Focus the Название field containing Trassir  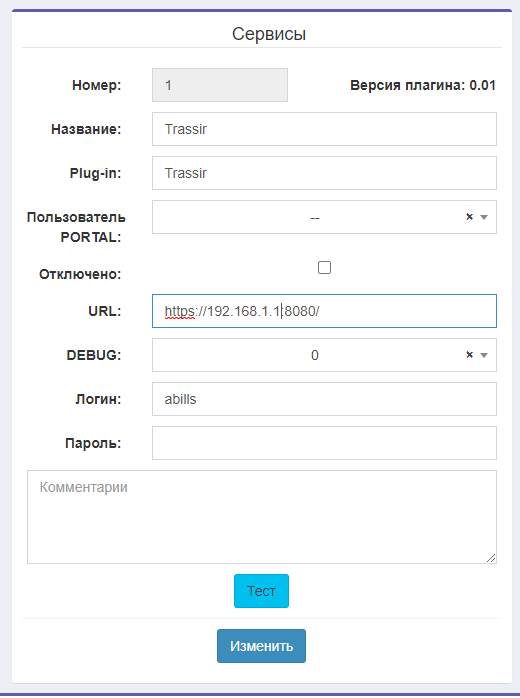tap(324, 129)
